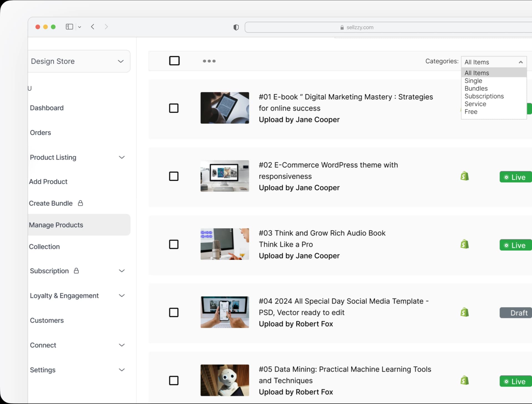532x404 pixels.
Task: Click the lock icon next to Create Bundle
Action: 80,203
